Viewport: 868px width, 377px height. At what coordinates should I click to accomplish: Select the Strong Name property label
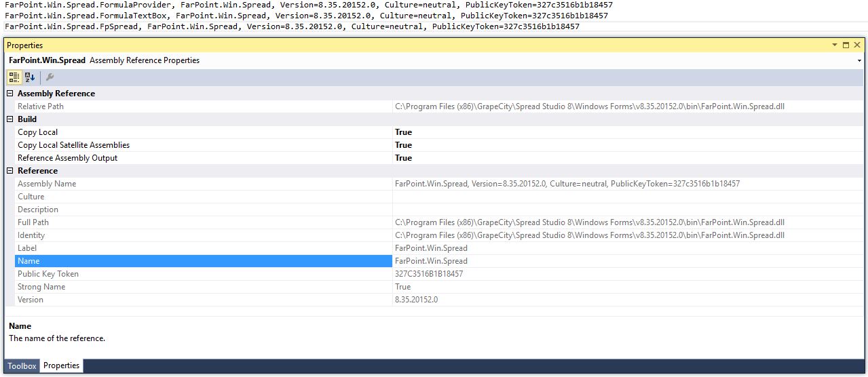tap(41, 287)
